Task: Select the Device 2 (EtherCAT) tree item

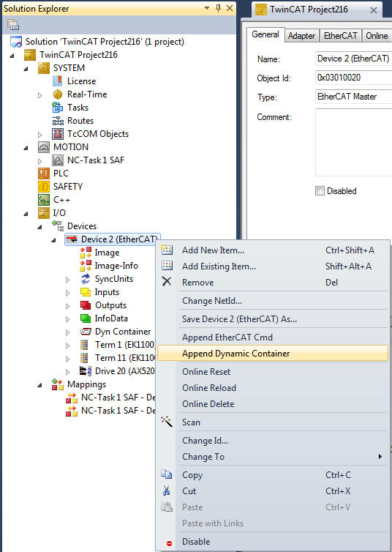Action: (113, 239)
